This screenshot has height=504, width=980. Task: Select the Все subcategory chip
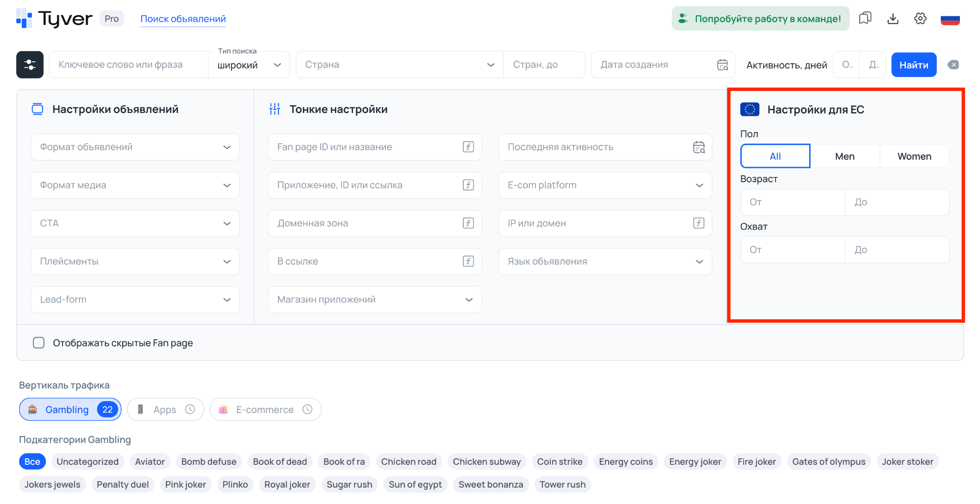32,461
